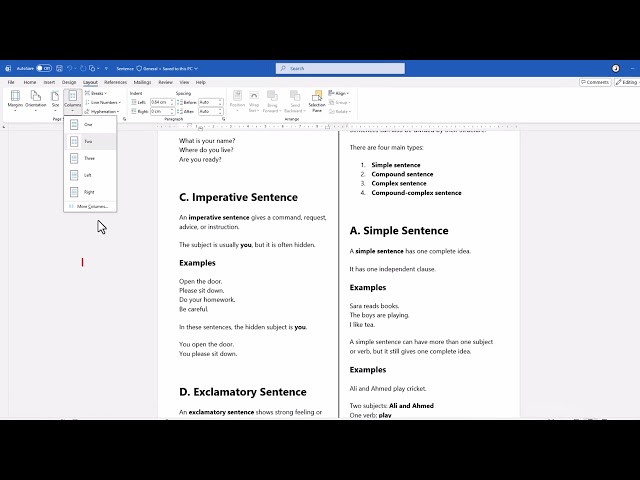Image resolution: width=640 pixels, height=480 pixels.
Task: Open the Rotate dropdown
Action: (340, 111)
